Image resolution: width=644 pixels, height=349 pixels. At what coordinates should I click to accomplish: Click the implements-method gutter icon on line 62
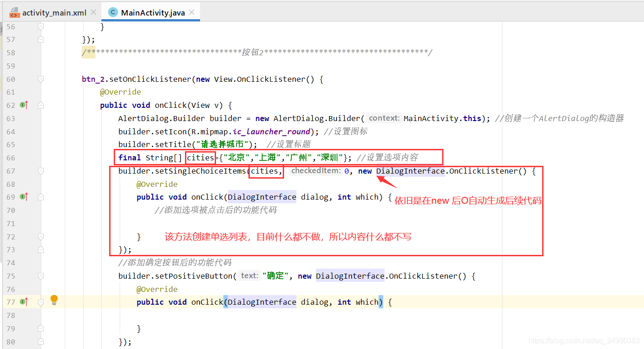click(24, 105)
